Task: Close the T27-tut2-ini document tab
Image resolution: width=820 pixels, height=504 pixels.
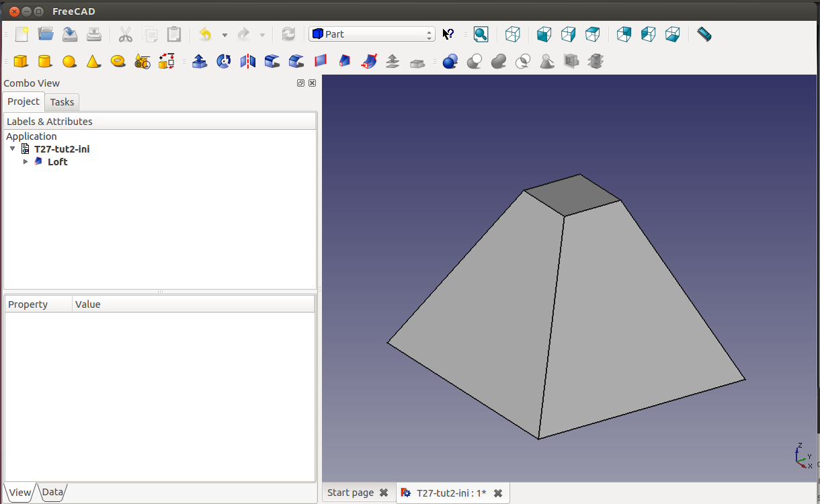Action: point(498,493)
